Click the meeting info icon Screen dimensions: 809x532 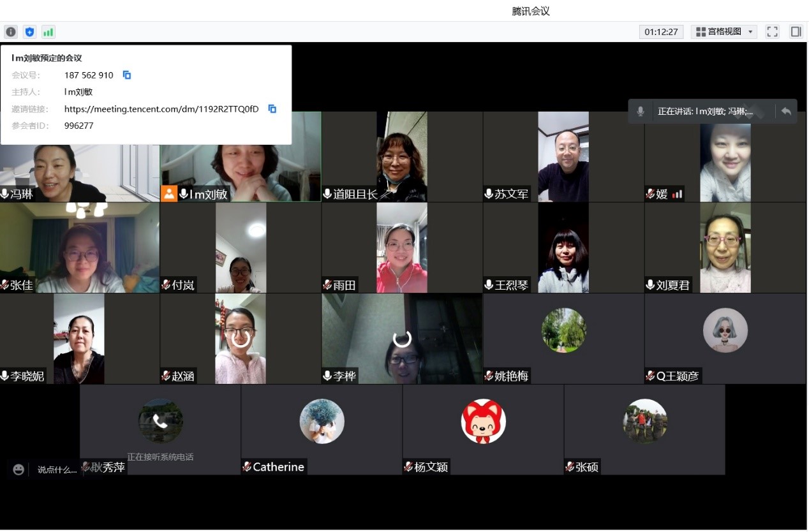click(11, 32)
